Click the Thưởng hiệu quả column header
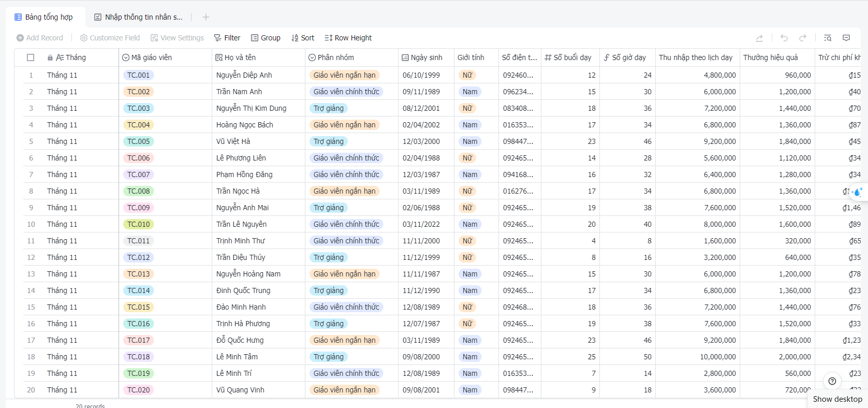Viewport: 868px width, 408px height. [x=776, y=57]
